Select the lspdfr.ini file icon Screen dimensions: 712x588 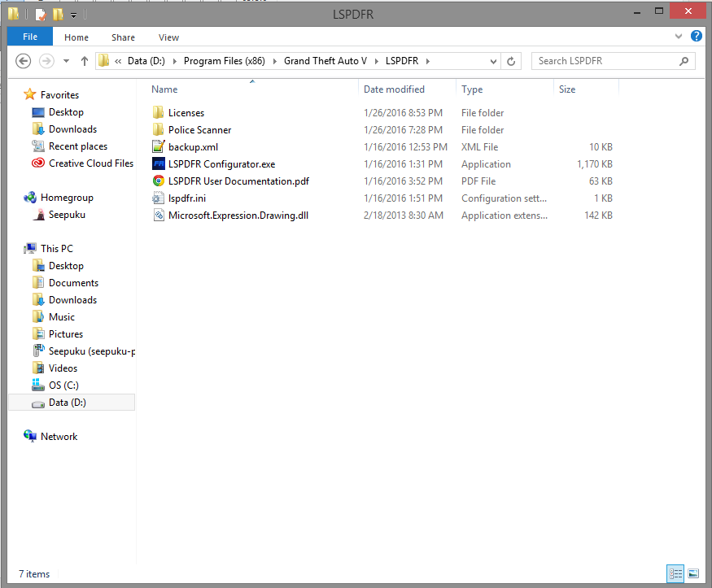coord(158,198)
